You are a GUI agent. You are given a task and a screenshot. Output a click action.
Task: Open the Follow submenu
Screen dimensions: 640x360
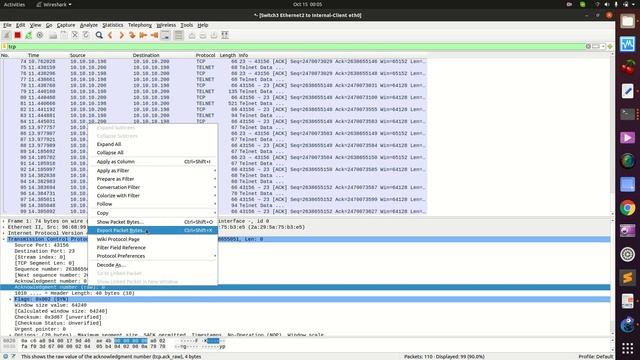[x=153, y=204]
